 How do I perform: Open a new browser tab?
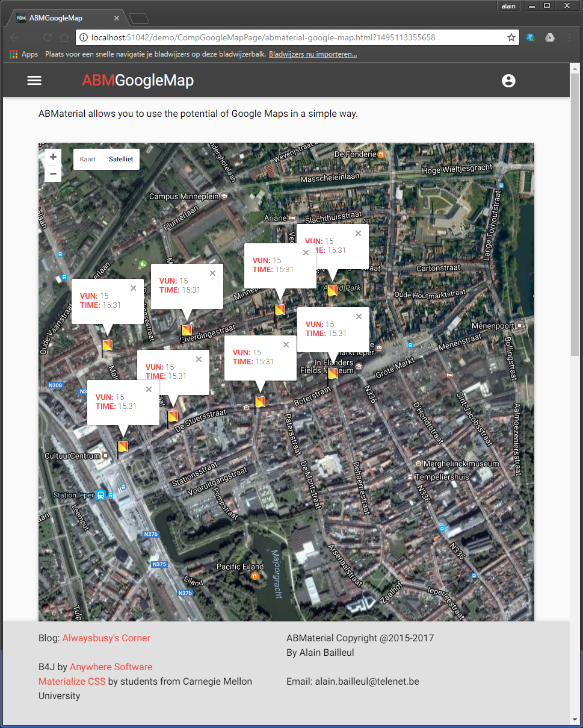click(139, 19)
